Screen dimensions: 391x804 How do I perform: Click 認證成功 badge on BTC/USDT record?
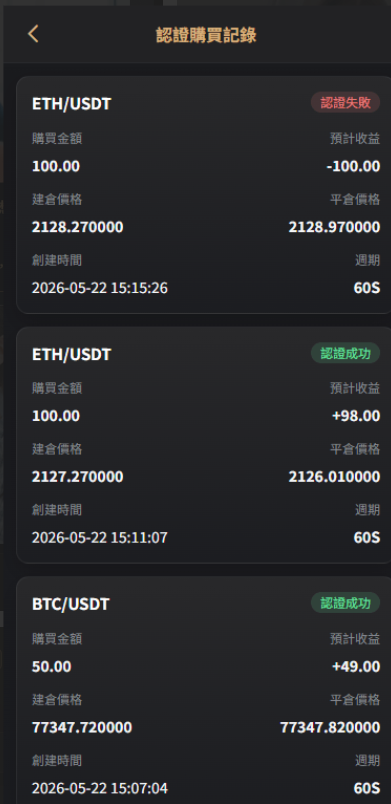tap(345, 603)
